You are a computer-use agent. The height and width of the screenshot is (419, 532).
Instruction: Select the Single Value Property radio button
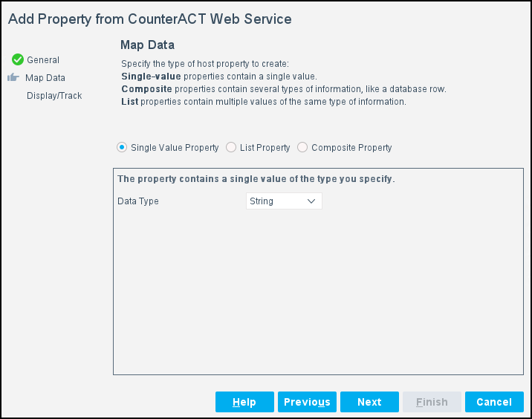pos(122,148)
